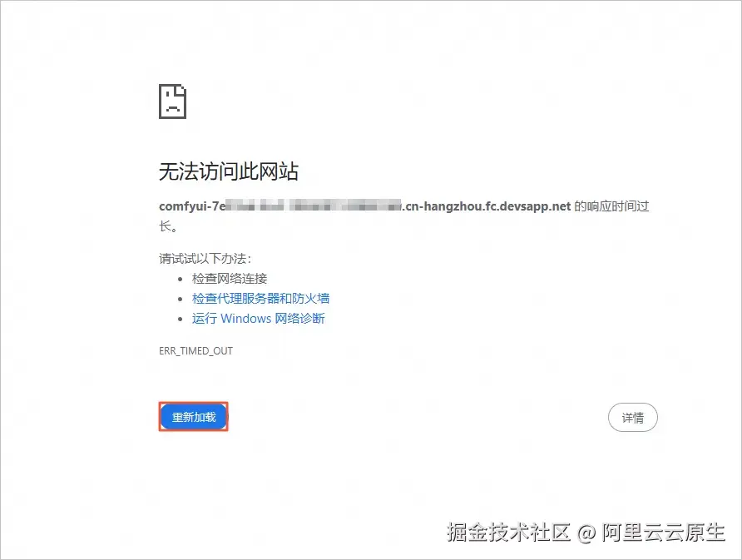Screen dimensions: 742x560
Task: Open the 详情 details button
Action: coord(633,417)
